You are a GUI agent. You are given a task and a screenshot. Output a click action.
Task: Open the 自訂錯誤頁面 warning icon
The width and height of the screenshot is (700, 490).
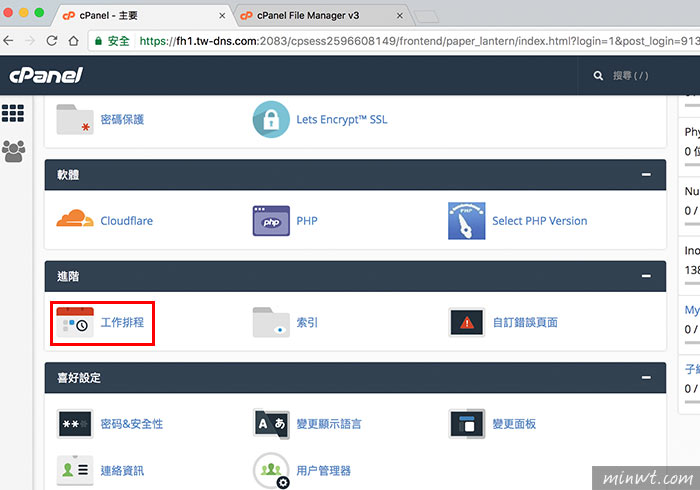pos(467,322)
